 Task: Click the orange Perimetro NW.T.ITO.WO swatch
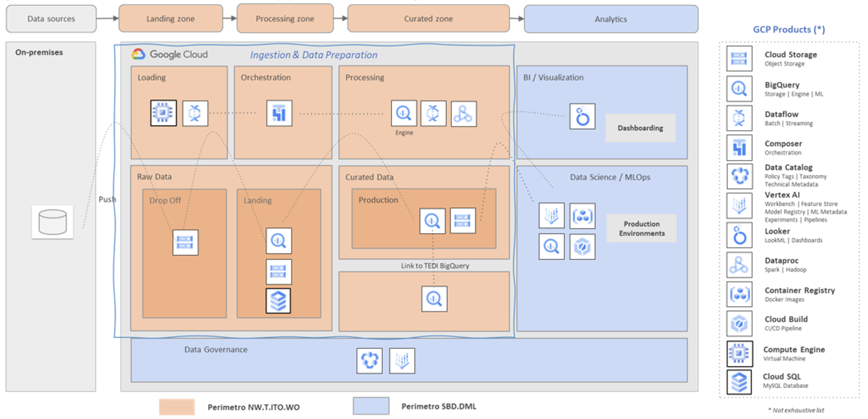pos(177,407)
